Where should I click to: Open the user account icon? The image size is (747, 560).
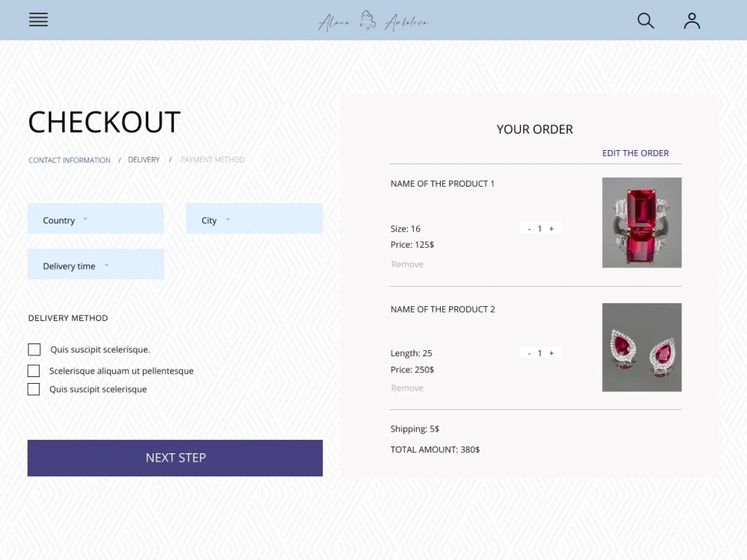point(692,20)
